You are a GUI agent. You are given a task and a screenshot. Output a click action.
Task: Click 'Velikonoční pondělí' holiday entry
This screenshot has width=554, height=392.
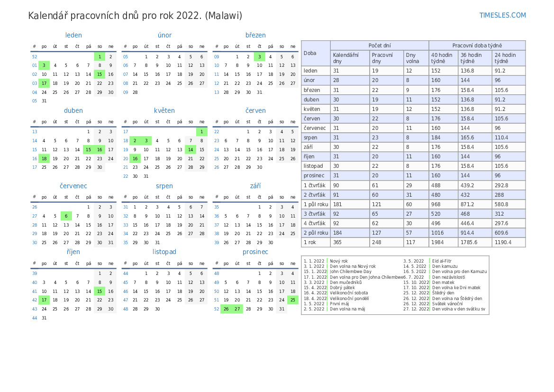click(x=349, y=299)
